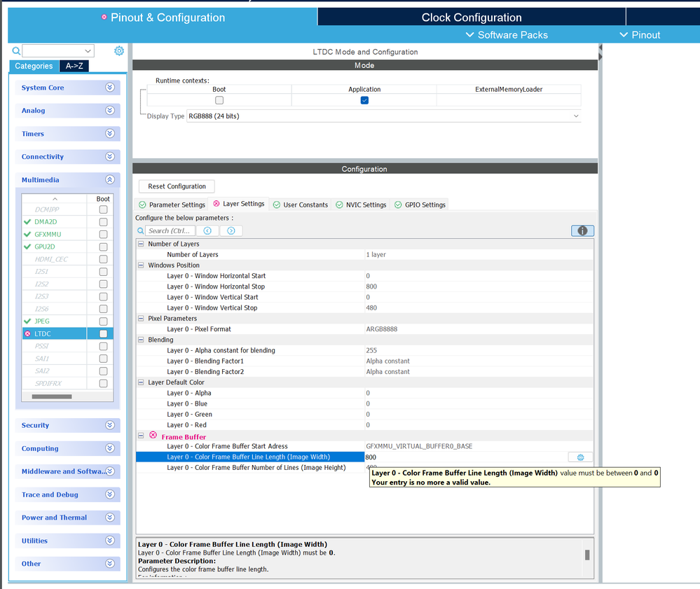
Task: Toggle Boot checkbox for JPEG
Action: click(103, 321)
